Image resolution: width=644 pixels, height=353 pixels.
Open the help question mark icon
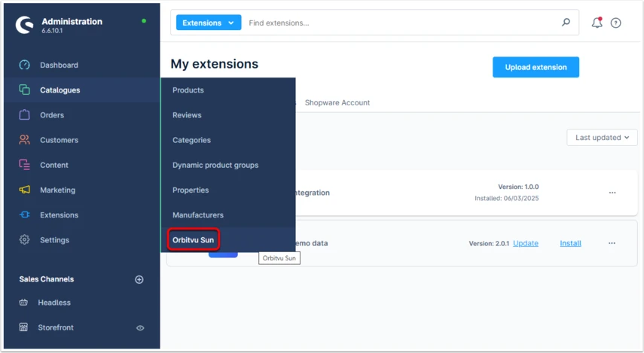615,23
